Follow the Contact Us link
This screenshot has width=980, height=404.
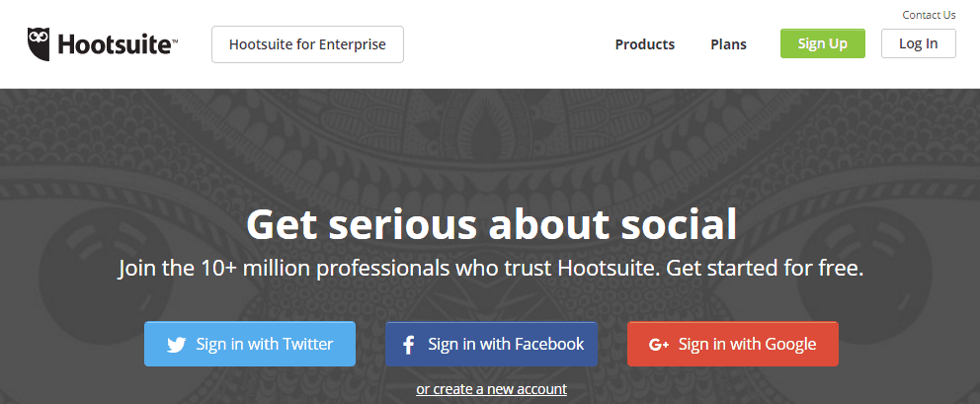[929, 15]
